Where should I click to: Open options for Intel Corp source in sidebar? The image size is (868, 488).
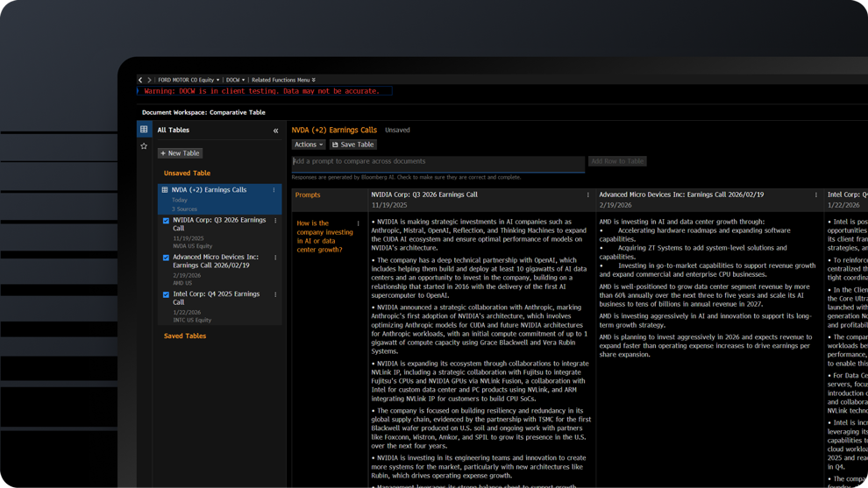tap(275, 294)
